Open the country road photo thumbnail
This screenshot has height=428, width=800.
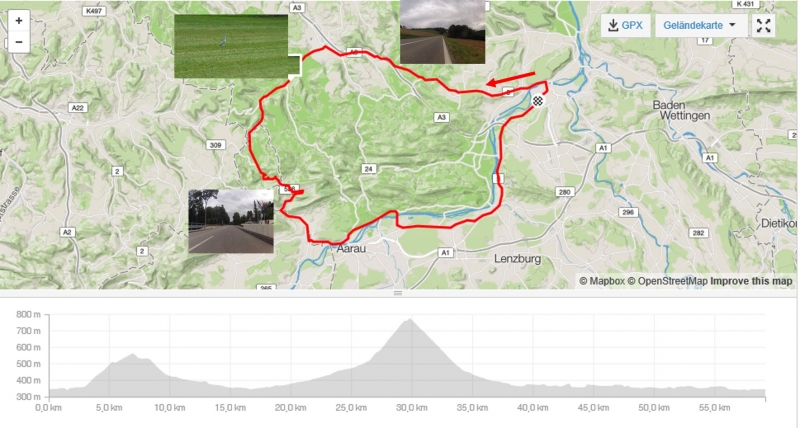[x=442, y=32]
